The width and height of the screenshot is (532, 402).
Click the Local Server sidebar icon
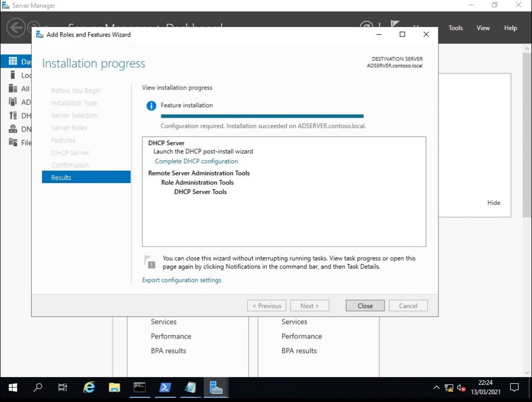point(13,75)
